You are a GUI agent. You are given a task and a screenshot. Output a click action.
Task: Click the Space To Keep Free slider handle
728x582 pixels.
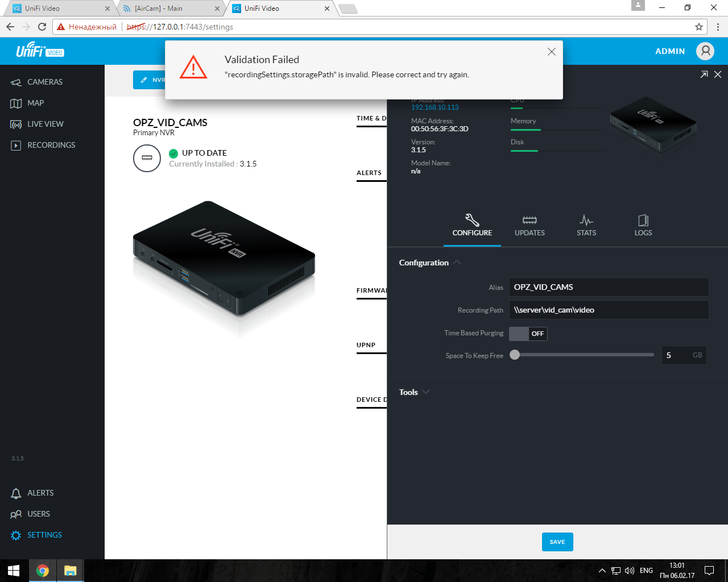[x=515, y=355]
